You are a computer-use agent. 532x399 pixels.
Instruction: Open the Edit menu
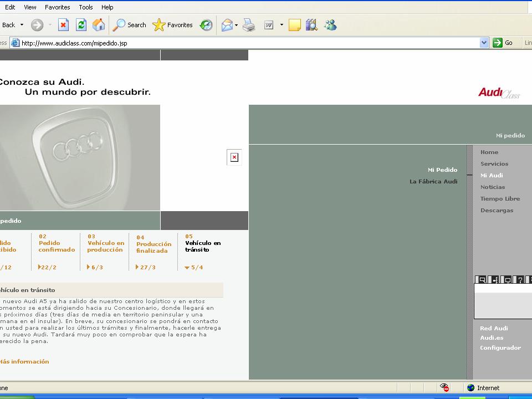pos(10,7)
